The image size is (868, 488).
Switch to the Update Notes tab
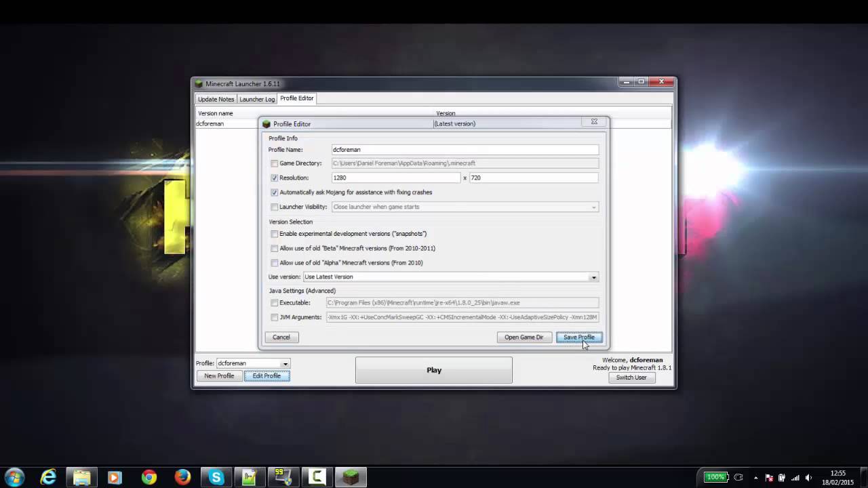[216, 99]
